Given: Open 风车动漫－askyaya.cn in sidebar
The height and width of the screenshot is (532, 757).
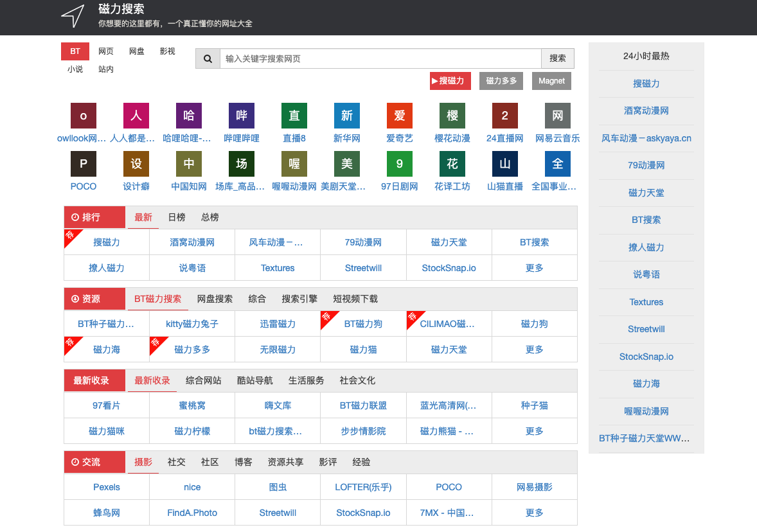Looking at the screenshot, I should click(x=646, y=139).
